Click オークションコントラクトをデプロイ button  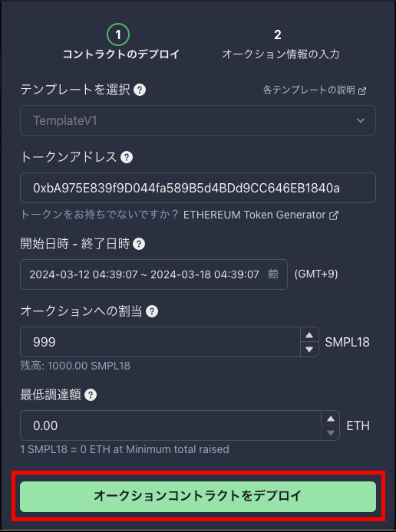coord(198,497)
